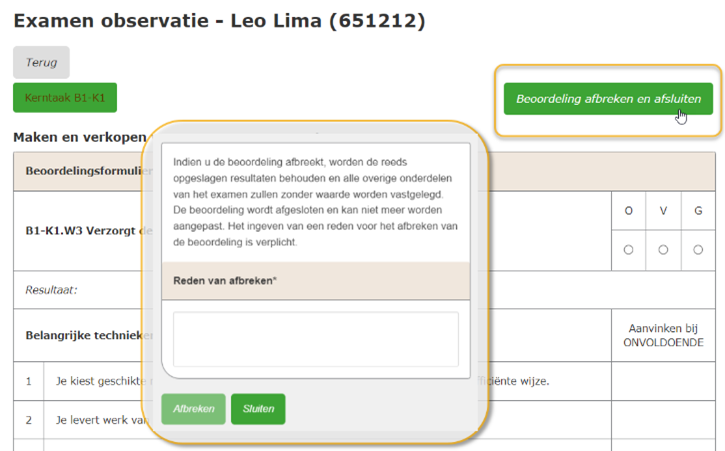Click the Aanvinken bij ONVOLDOENDE header
The width and height of the screenshot is (725, 451).
click(x=663, y=335)
